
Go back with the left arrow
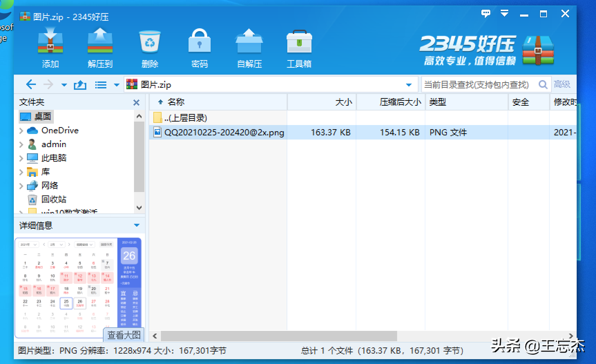coord(31,85)
